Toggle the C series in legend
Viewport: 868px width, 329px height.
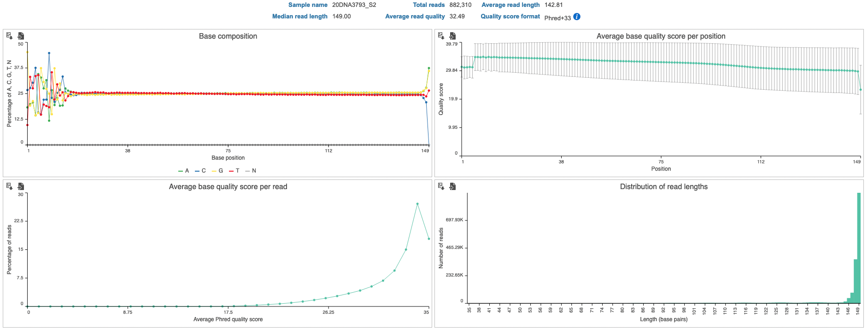coord(200,171)
